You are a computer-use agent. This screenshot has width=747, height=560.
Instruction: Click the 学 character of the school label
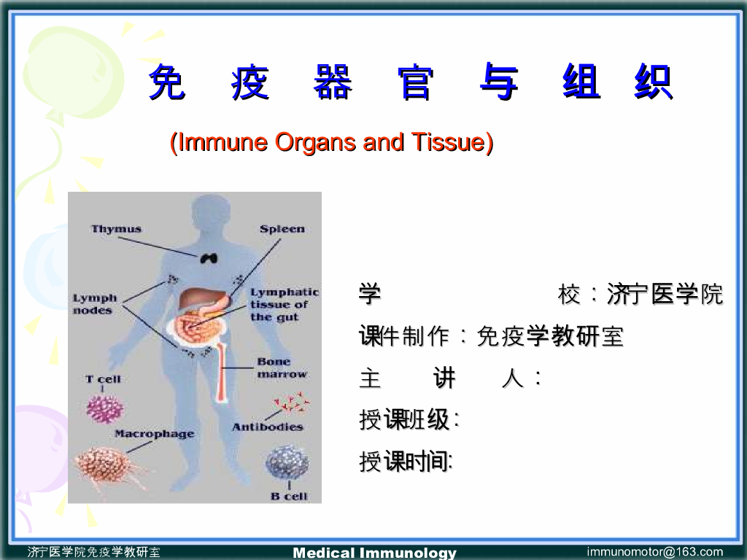coord(370,294)
